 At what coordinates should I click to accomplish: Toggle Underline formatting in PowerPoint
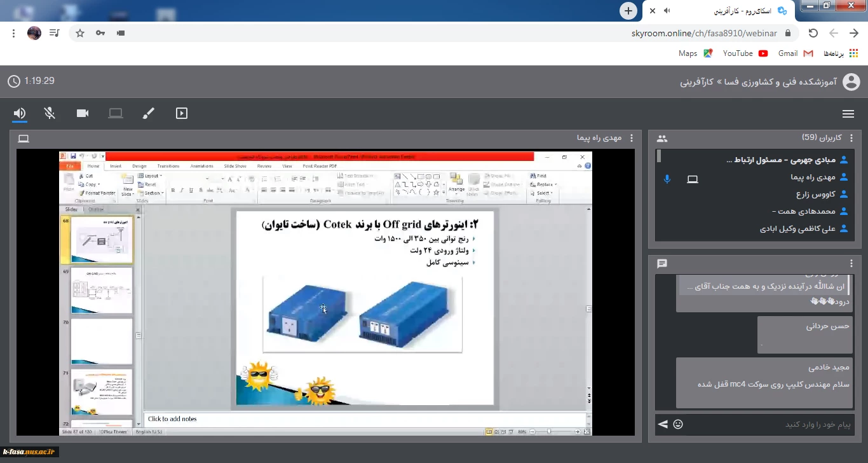[190, 190]
